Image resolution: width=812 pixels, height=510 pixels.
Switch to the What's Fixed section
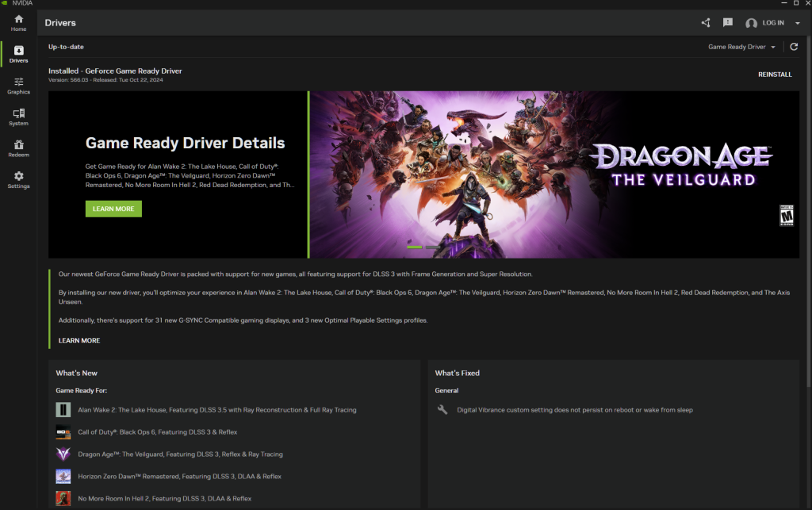point(458,373)
